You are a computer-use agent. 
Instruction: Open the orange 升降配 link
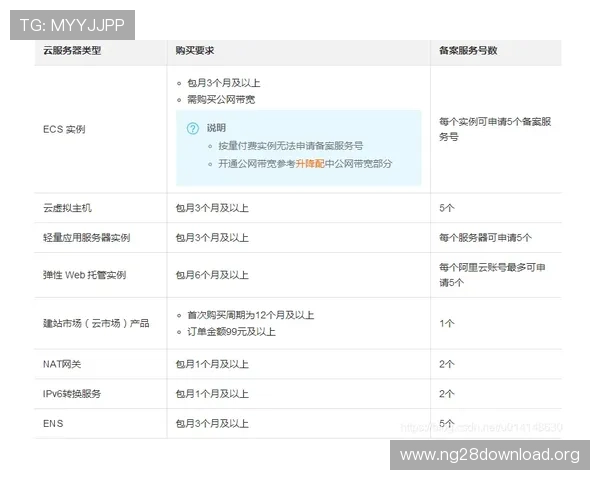[x=310, y=164]
